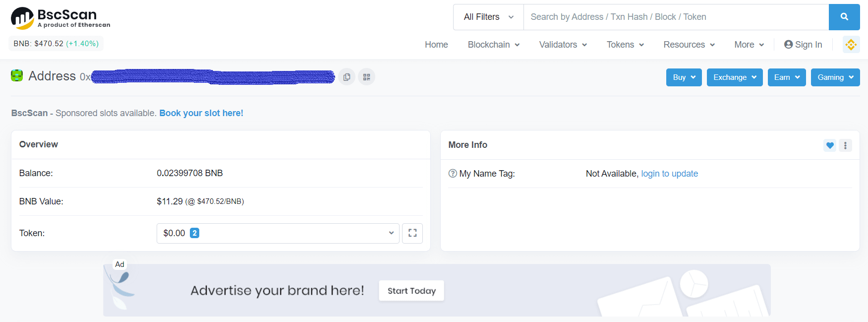Click the blue search magnifier button
Screen dimensions: 868x322
(844, 17)
